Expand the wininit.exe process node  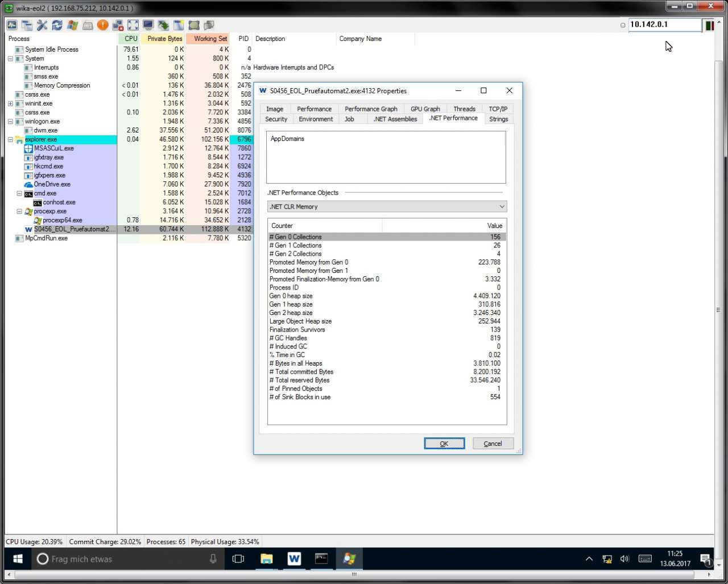[10, 103]
